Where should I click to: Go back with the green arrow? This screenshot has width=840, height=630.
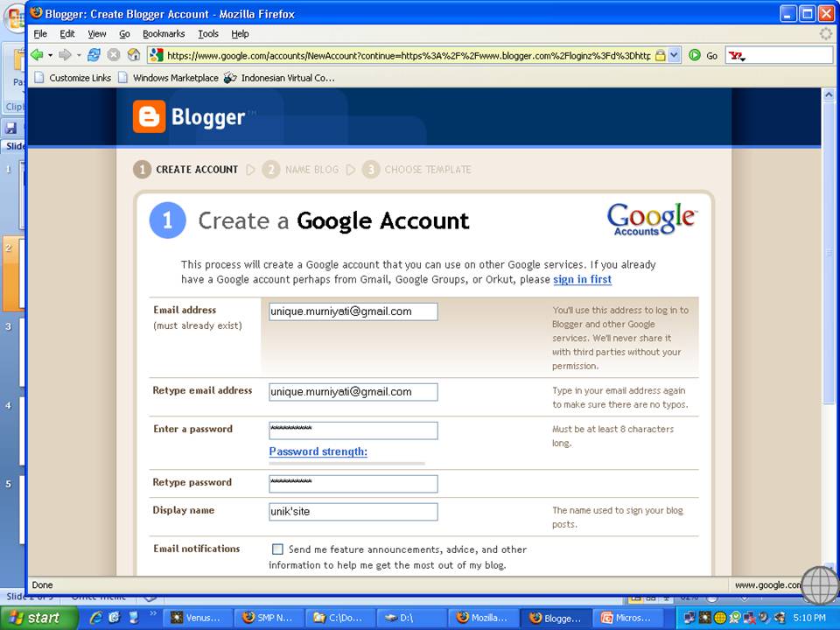click(x=37, y=54)
